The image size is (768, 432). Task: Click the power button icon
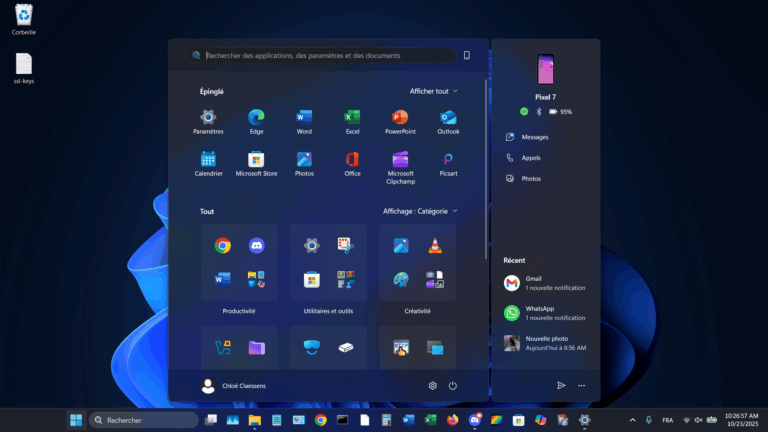click(453, 386)
